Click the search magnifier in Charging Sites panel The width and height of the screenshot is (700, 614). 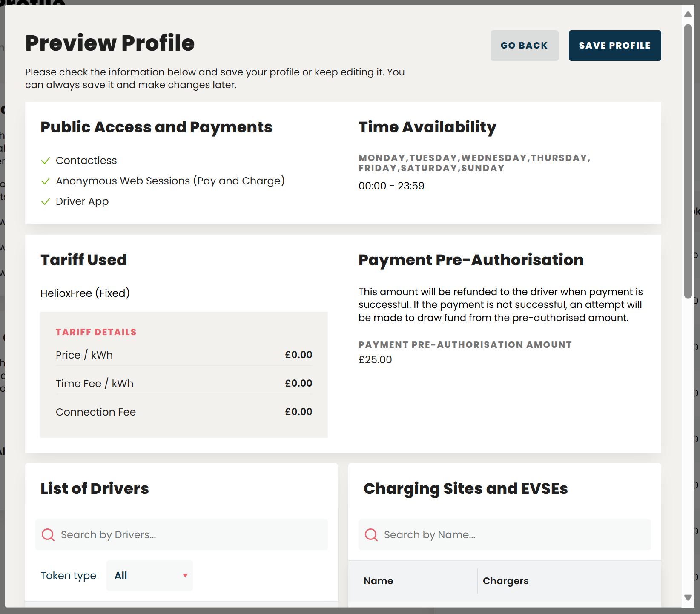pos(371,534)
